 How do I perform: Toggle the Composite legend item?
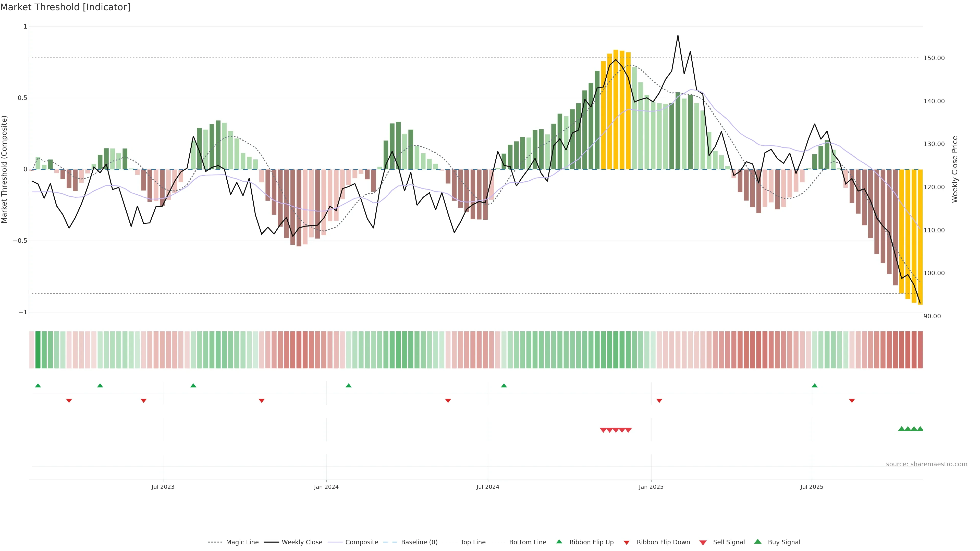[361, 542]
